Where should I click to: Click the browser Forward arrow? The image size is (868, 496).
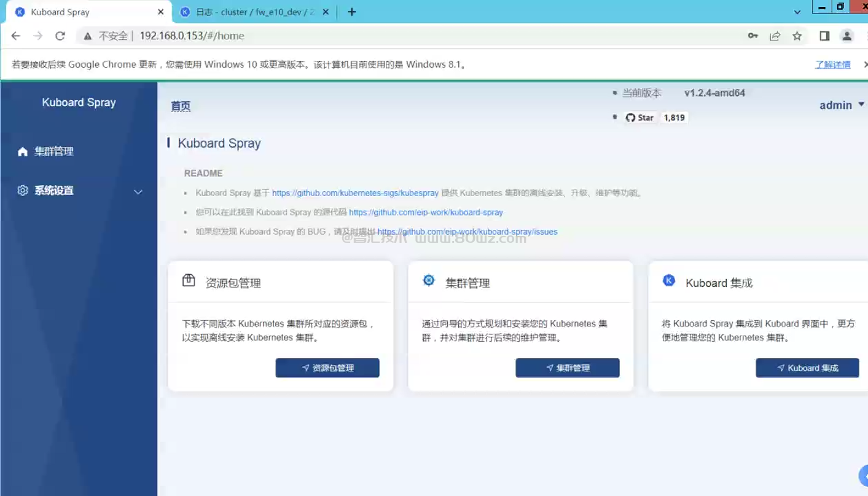38,36
